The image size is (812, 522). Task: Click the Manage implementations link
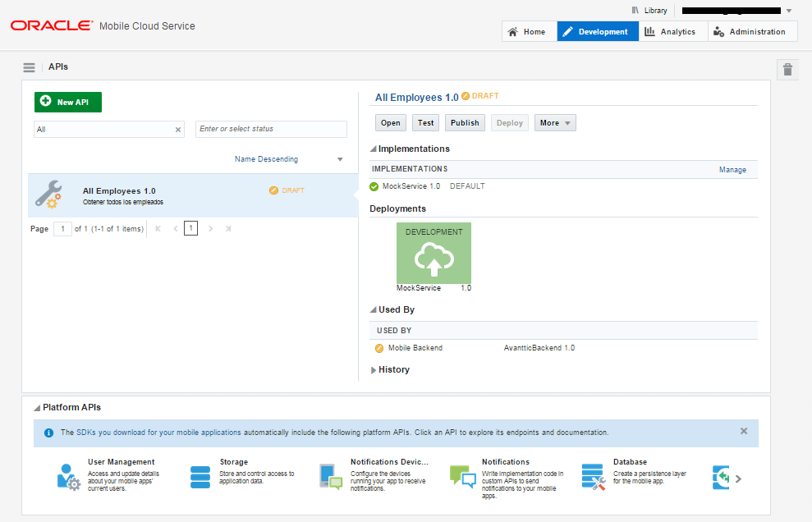coord(732,170)
